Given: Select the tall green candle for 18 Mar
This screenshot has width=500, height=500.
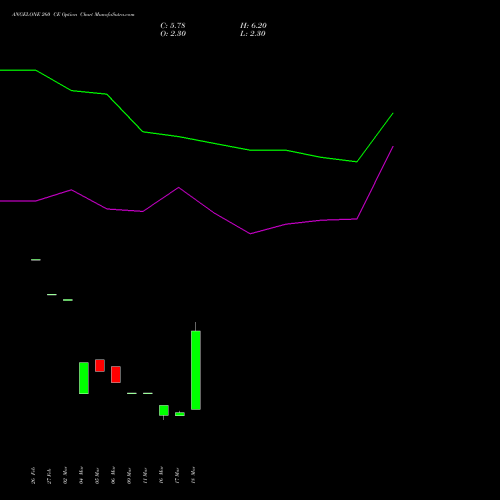Looking at the screenshot, I should coord(196,370).
